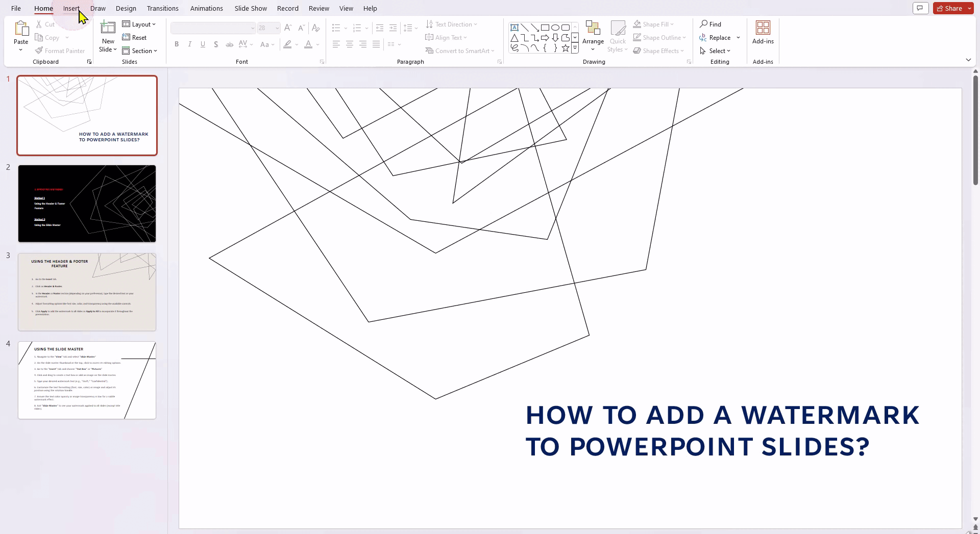980x534 pixels.
Task: Open the font size dropdown
Action: tap(277, 28)
